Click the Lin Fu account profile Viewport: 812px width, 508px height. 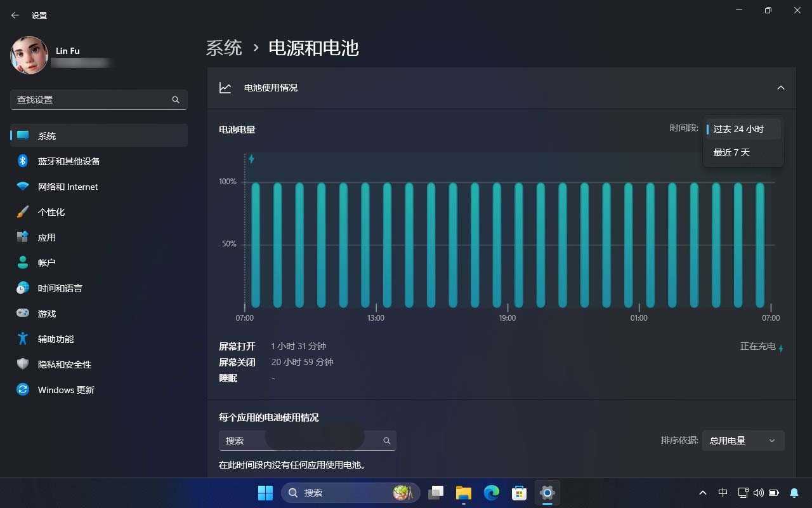click(x=67, y=55)
